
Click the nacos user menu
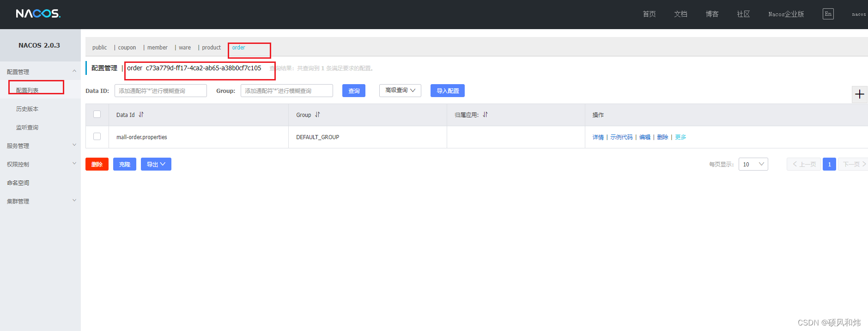coord(859,14)
